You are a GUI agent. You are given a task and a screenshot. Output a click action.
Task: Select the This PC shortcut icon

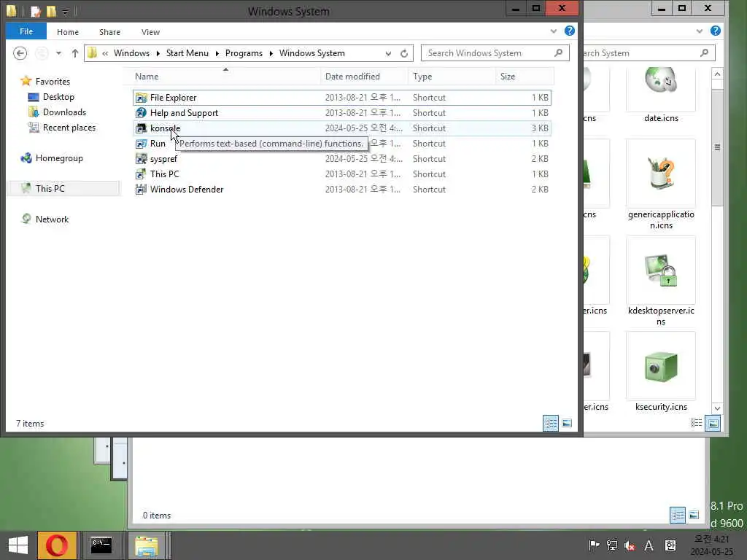[x=141, y=174]
